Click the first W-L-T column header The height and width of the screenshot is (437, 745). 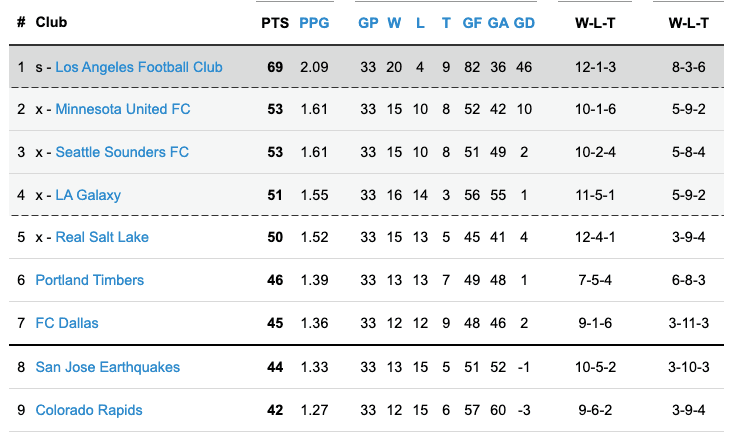[x=595, y=22]
